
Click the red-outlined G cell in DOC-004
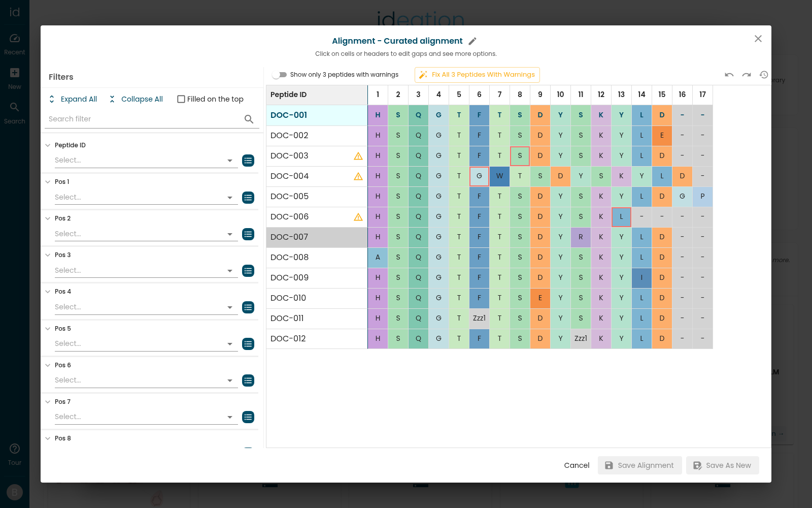(x=479, y=176)
